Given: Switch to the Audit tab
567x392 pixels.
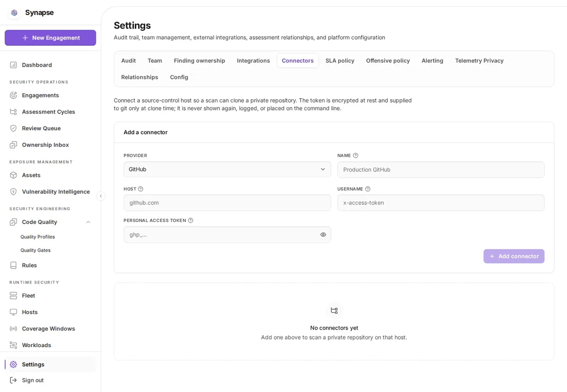Looking at the screenshot, I should (129, 60).
